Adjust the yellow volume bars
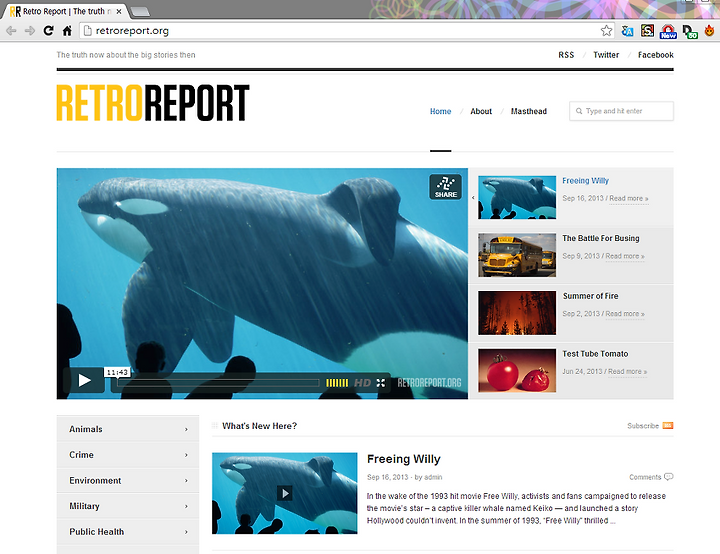Screen dimensions: 720x554 tap(337, 383)
